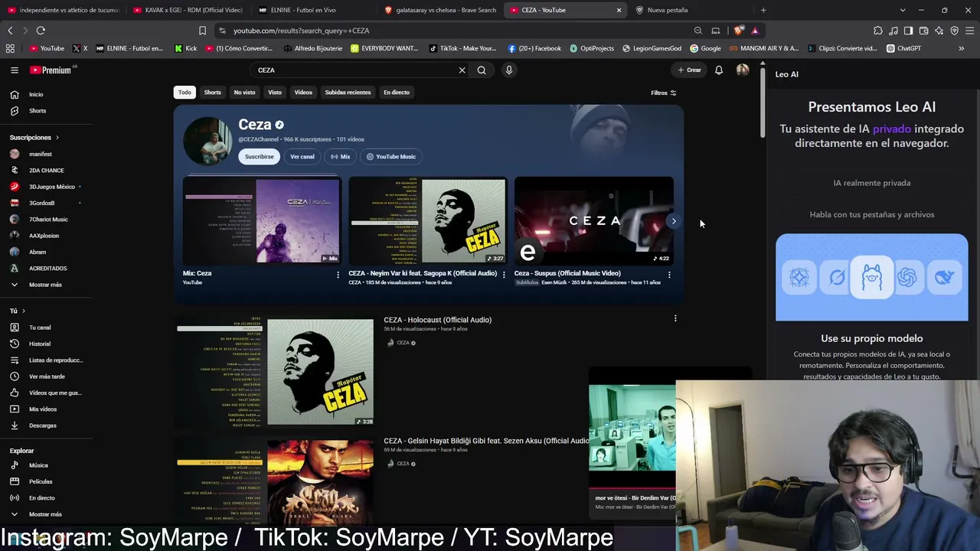Open the browser extensions puzzle icon

tap(878, 31)
